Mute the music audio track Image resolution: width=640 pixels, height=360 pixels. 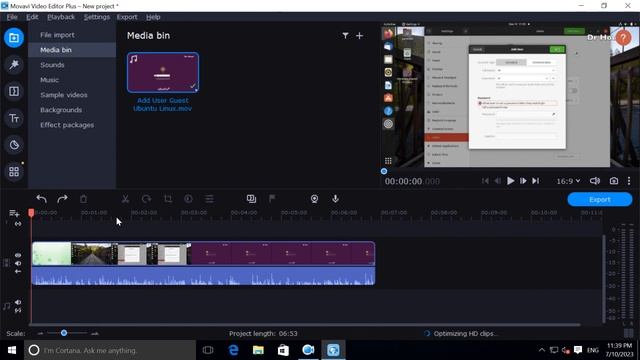pos(18,302)
